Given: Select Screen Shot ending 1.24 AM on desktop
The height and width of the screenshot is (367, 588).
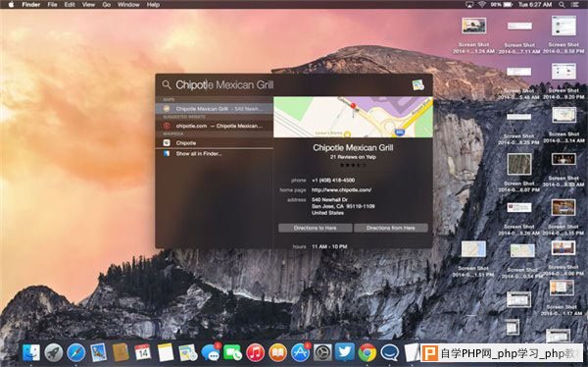Looking at the screenshot, I should click(x=473, y=35).
